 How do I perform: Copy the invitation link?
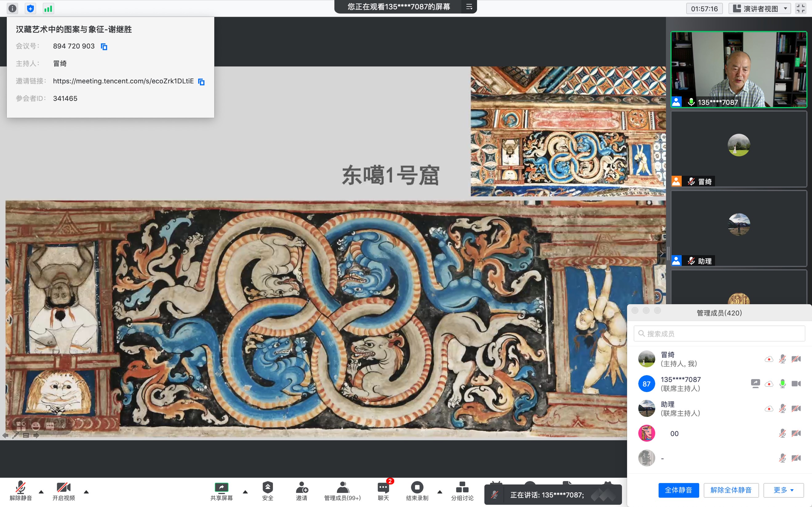(x=201, y=81)
